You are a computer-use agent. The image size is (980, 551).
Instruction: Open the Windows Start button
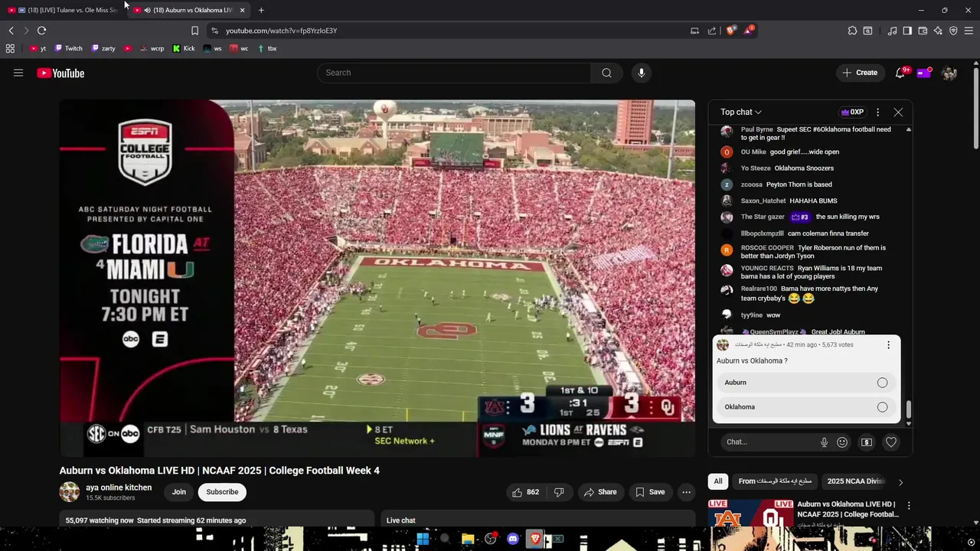click(x=423, y=539)
